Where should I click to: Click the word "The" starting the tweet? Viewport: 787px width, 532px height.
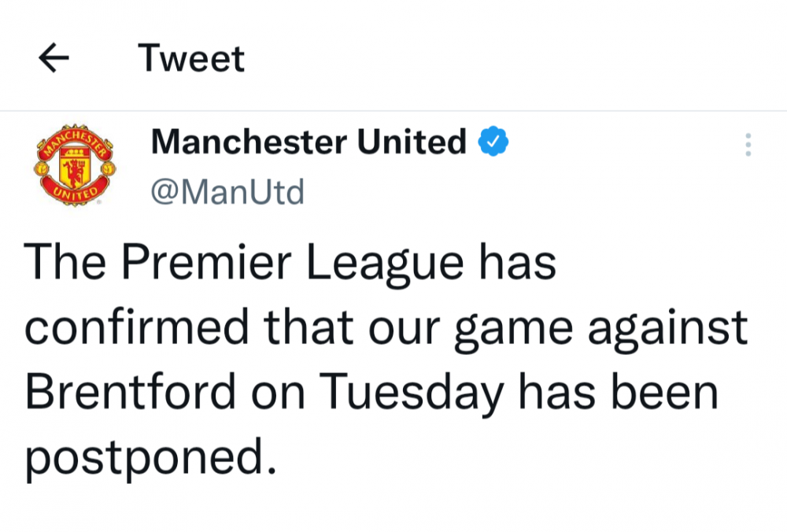[x=64, y=263]
